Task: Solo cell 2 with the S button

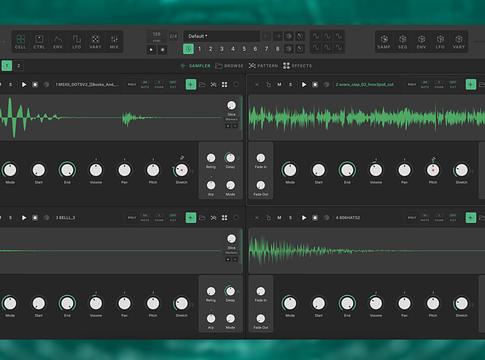Action: [290, 85]
